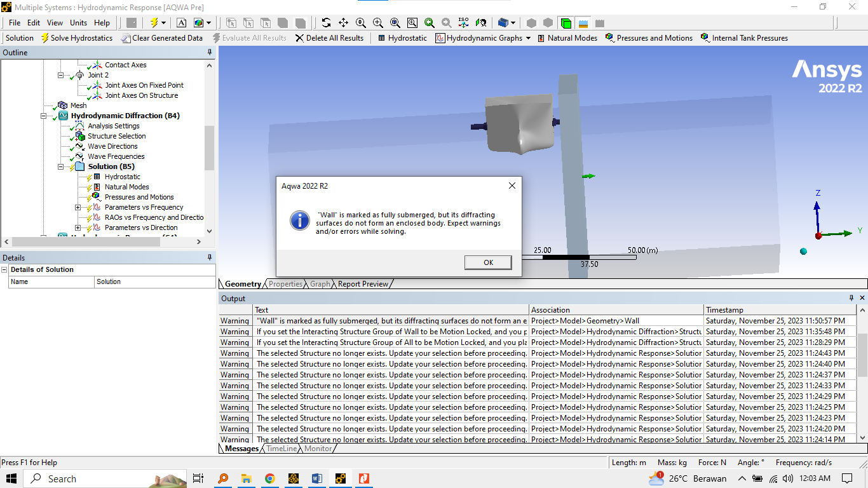The image size is (868, 488).
Task: Toggle the green wireframe cube display icon
Action: (x=566, y=23)
